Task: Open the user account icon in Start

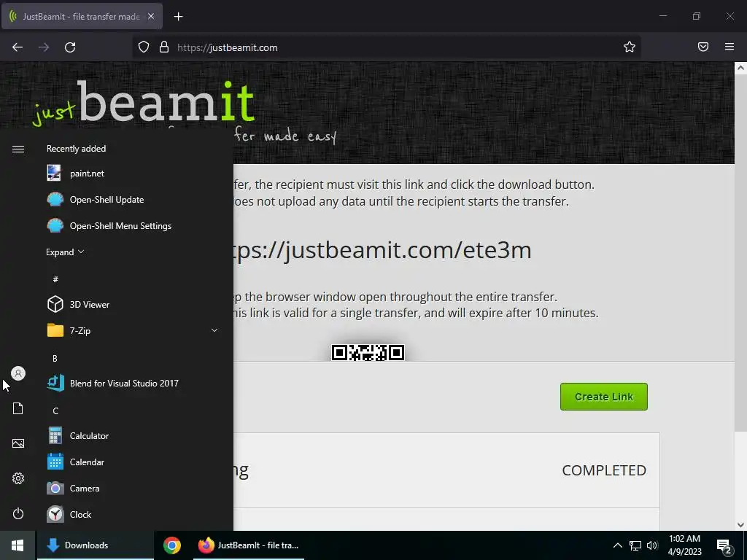Action: (18, 373)
